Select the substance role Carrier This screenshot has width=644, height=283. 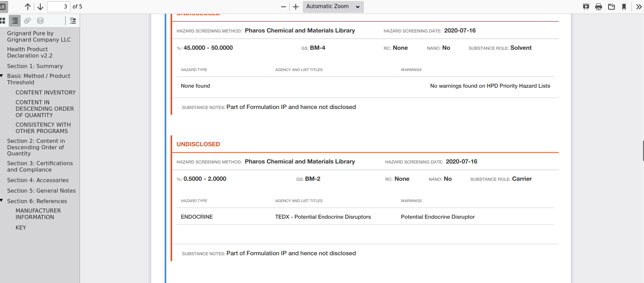[x=522, y=179]
